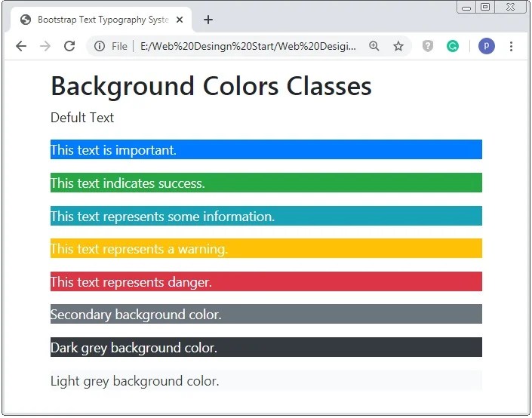This screenshot has width=532, height=418.
Task: Close the browser window
Action: 510,7
